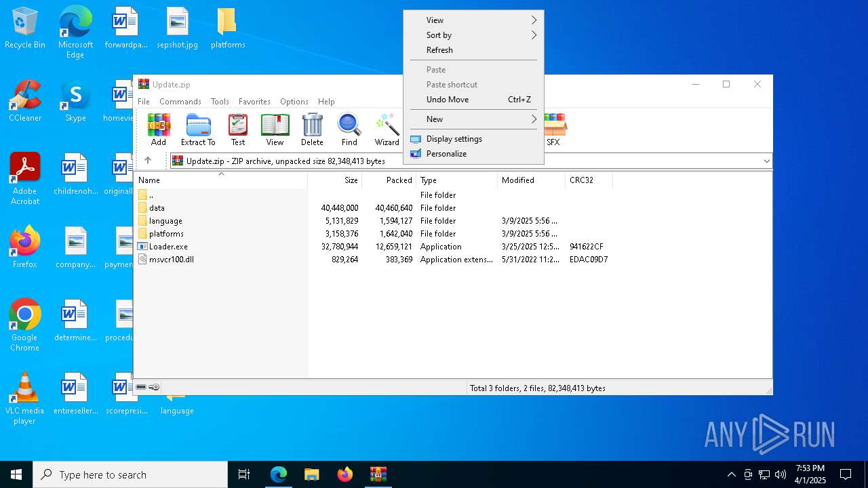Sort by the Type column header
The height and width of the screenshot is (488, 868).
(x=457, y=180)
